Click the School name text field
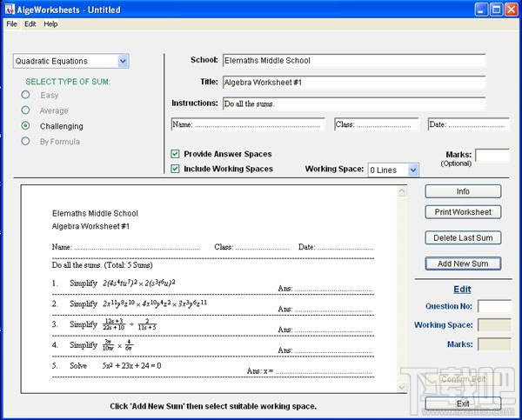The width and height of the screenshot is (522, 420). tap(353, 61)
